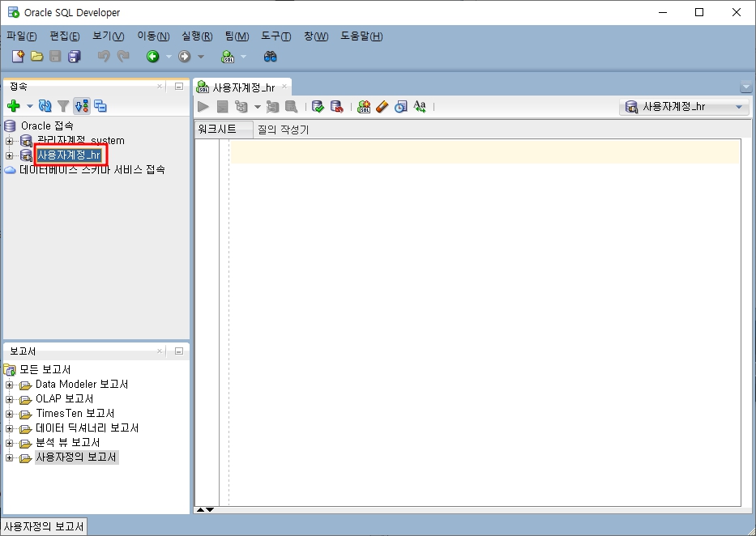The width and height of the screenshot is (756, 536).
Task: Click the Filter funnel icon
Action: [x=63, y=105]
